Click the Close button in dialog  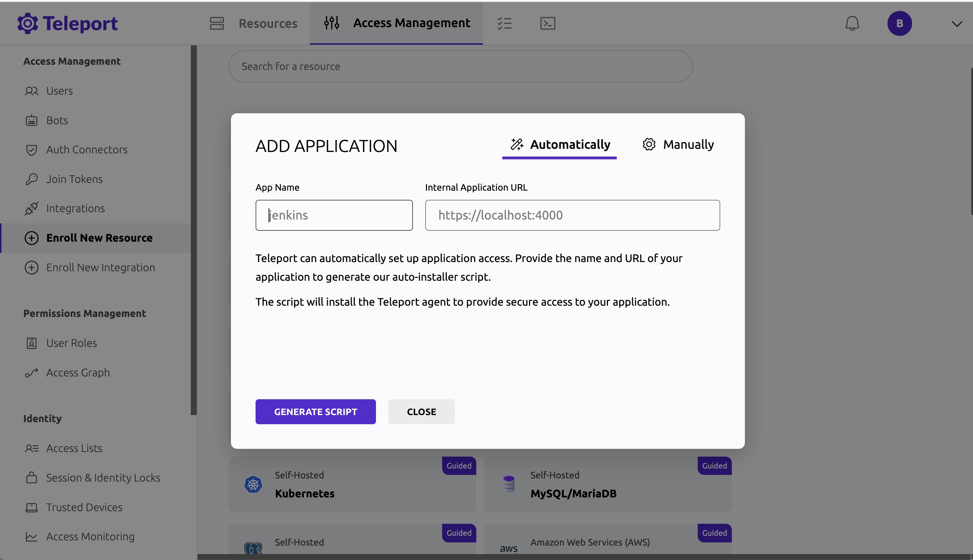421,412
